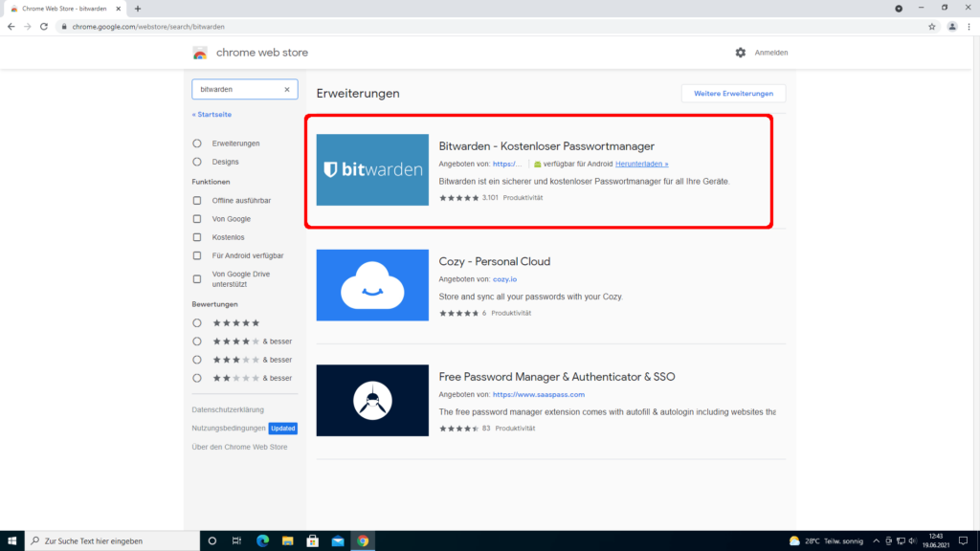Image resolution: width=980 pixels, height=551 pixels.
Task: Open the Cozy - Personal Cloud title
Action: coord(495,262)
